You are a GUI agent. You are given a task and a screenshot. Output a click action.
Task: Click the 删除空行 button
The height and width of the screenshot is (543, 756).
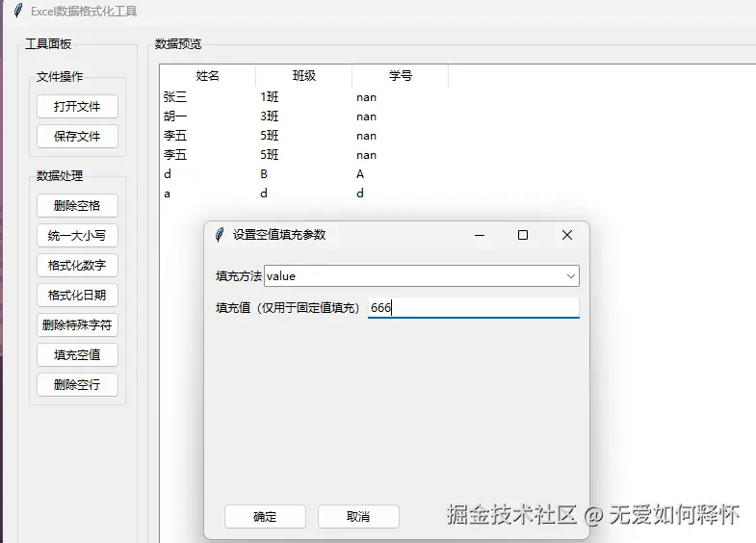77,385
